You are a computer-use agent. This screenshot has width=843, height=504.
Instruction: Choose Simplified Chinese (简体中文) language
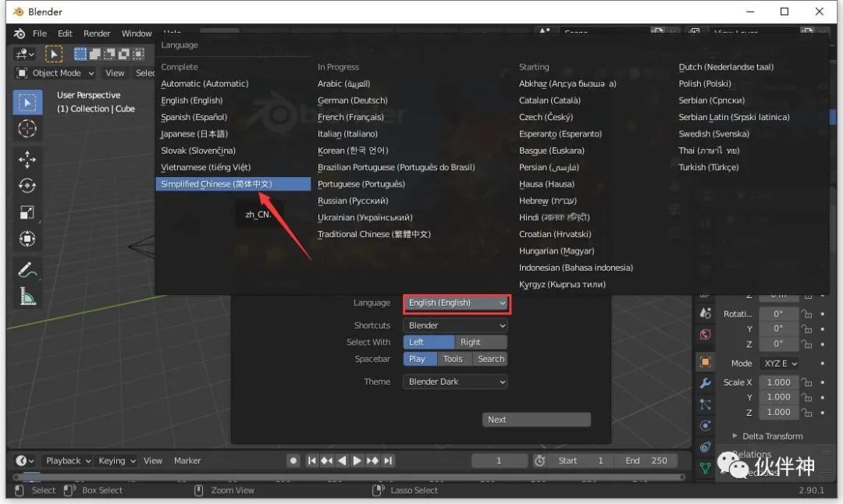point(233,184)
